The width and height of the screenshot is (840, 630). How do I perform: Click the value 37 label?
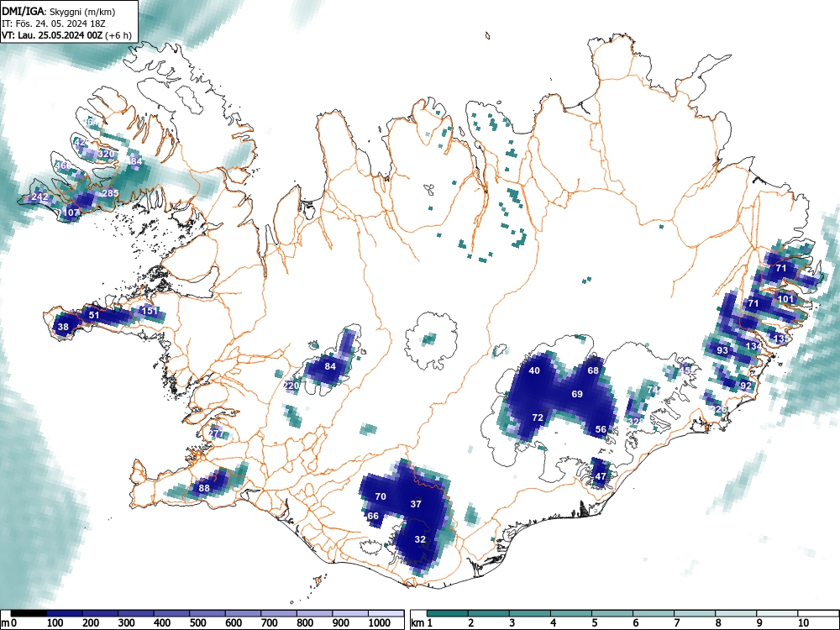tap(417, 504)
